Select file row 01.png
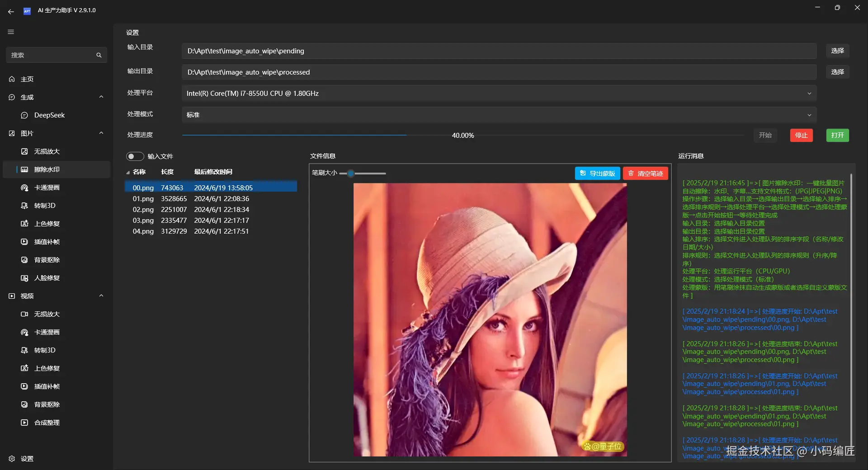Screen dimensions: 868x470 pos(211,198)
